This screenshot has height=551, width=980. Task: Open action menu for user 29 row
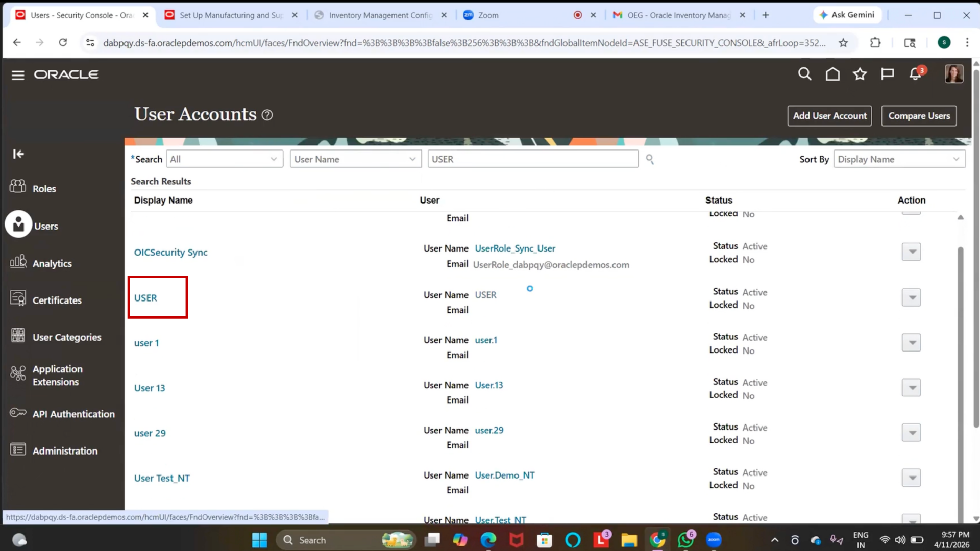click(x=911, y=433)
